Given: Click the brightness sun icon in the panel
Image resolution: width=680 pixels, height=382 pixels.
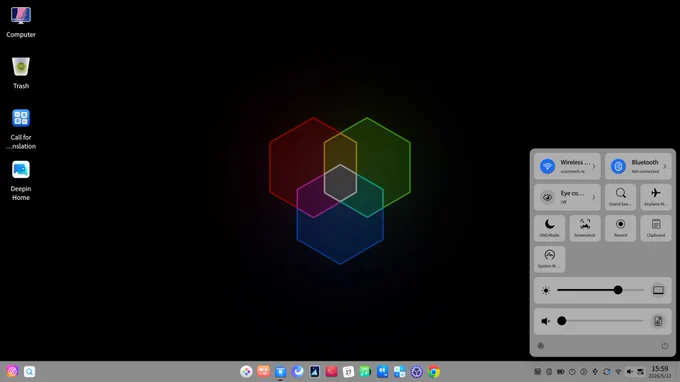Looking at the screenshot, I should click(546, 290).
